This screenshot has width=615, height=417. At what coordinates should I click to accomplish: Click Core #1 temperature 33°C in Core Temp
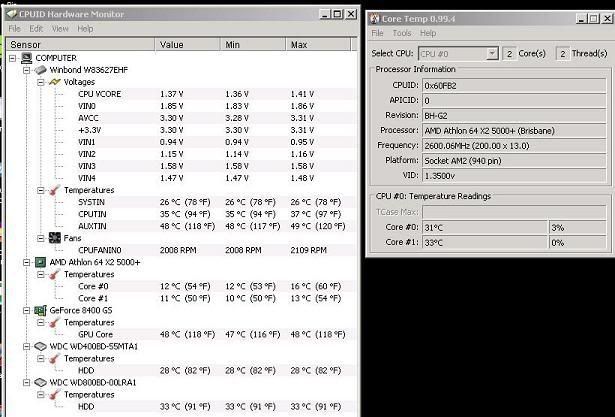[485, 242]
